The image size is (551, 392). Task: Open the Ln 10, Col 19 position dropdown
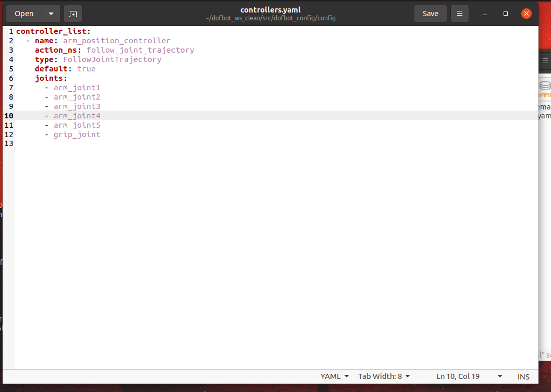[x=469, y=376]
